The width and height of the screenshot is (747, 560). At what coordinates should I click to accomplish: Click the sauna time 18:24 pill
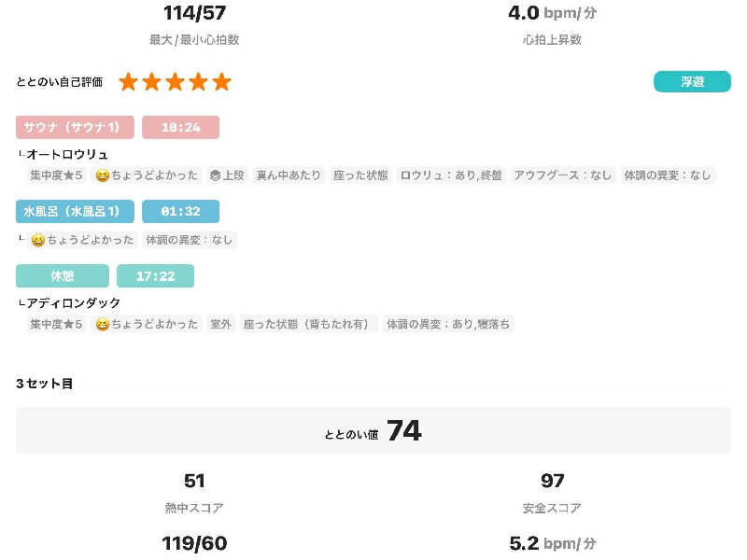pos(180,127)
